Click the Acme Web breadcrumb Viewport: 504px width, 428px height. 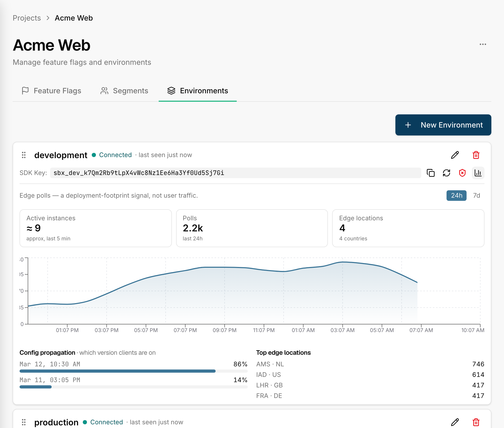[x=74, y=18]
